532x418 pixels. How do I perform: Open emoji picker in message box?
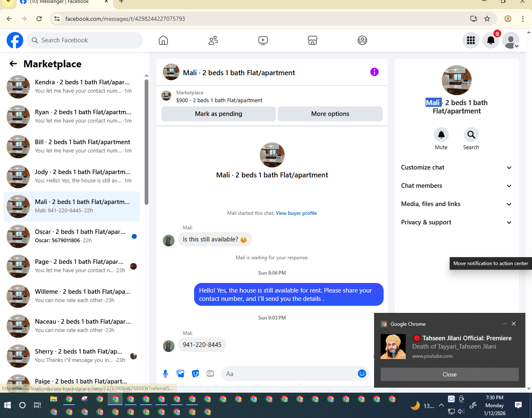[362, 374]
